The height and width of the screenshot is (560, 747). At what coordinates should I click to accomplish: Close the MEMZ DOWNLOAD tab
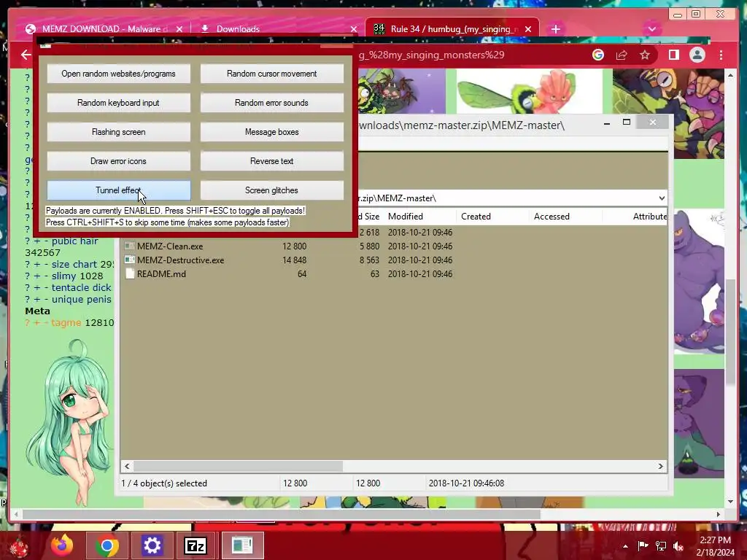pos(179,29)
